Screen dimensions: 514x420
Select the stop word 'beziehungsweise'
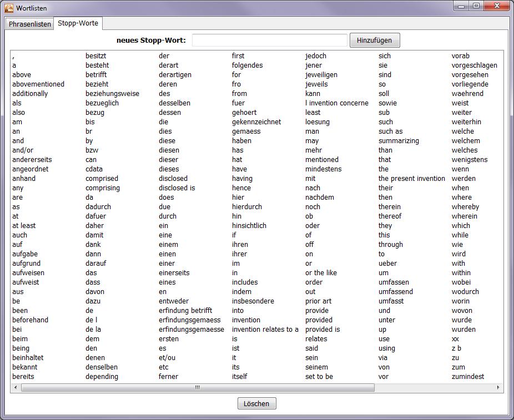[113, 94]
